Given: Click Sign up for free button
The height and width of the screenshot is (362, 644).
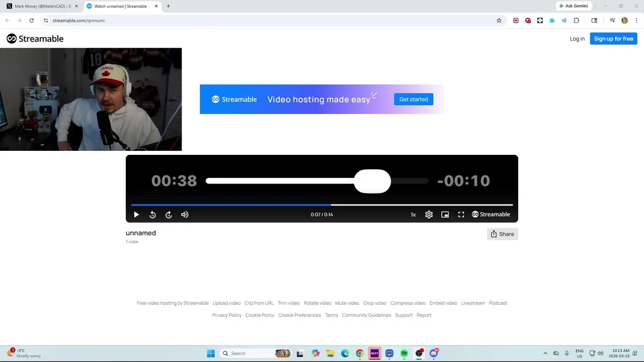Looking at the screenshot, I should pyautogui.click(x=613, y=39).
